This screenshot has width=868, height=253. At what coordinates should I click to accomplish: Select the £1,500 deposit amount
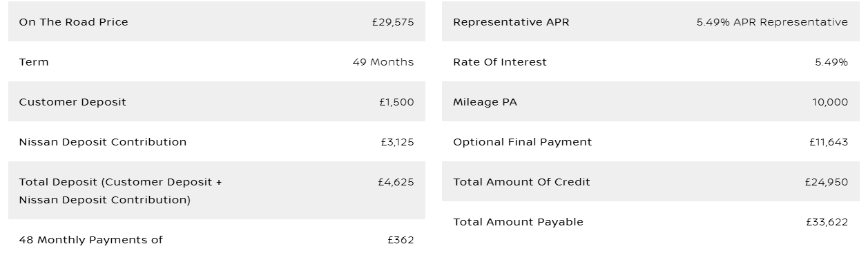pos(396,102)
